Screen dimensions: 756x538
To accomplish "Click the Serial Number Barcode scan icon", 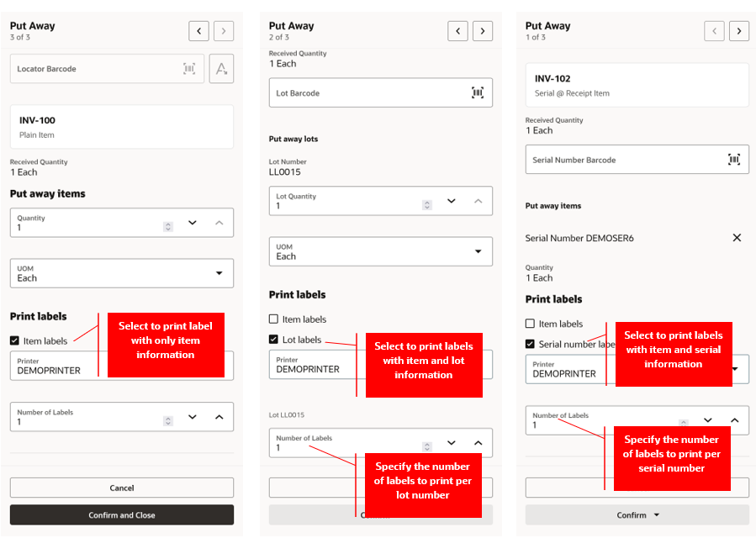I will click(736, 160).
